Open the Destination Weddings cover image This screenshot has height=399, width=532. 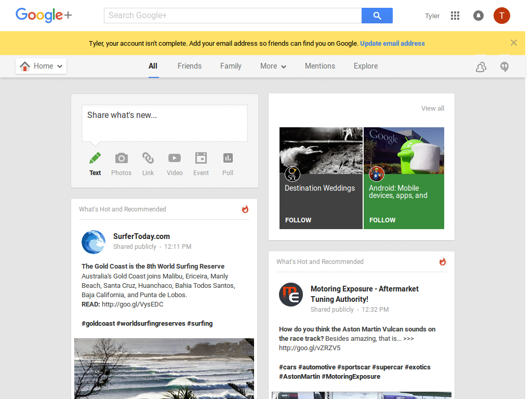[321, 151]
